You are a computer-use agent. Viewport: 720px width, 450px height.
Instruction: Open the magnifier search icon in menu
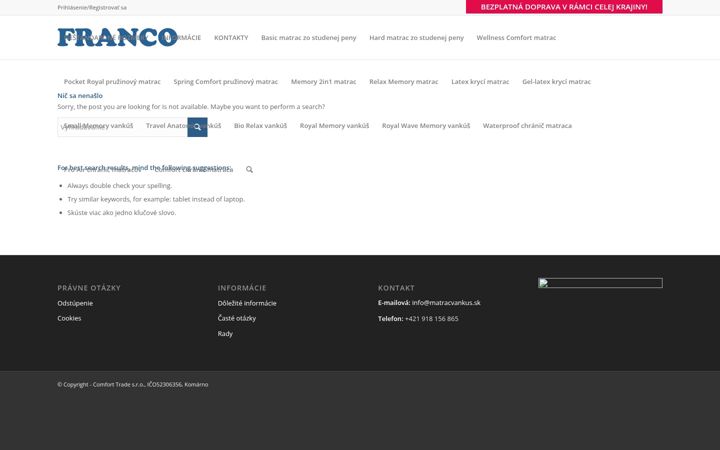tap(249, 169)
